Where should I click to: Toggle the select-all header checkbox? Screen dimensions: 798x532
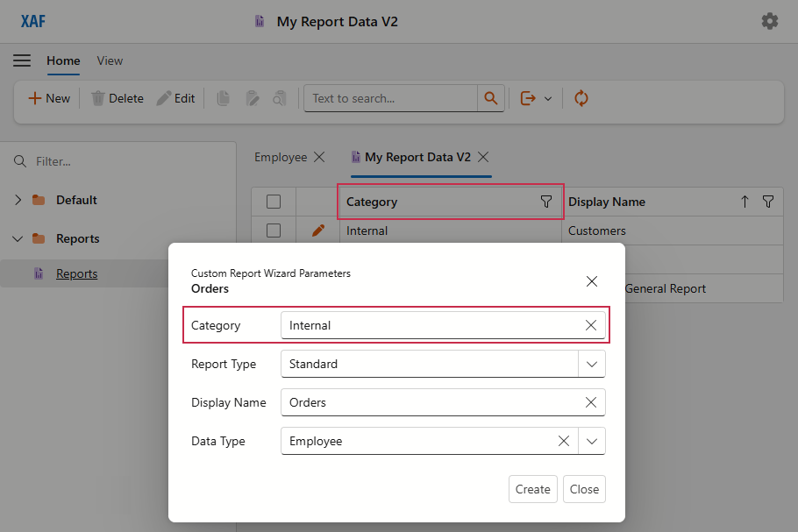point(274,202)
